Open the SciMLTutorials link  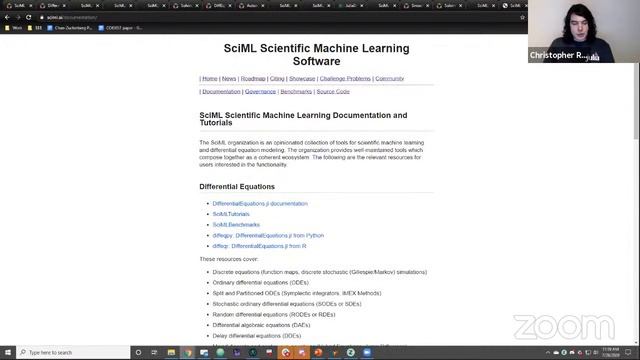(x=231, y=214)
